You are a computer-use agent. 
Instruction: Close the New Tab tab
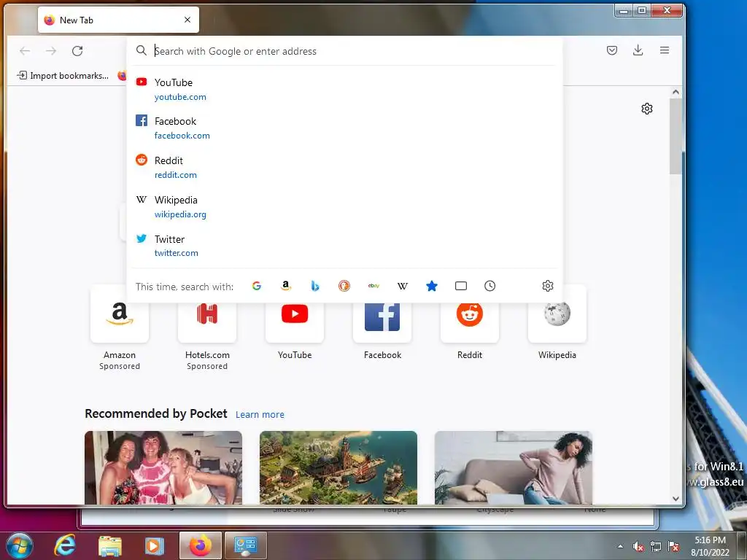[x=187, y=20]
